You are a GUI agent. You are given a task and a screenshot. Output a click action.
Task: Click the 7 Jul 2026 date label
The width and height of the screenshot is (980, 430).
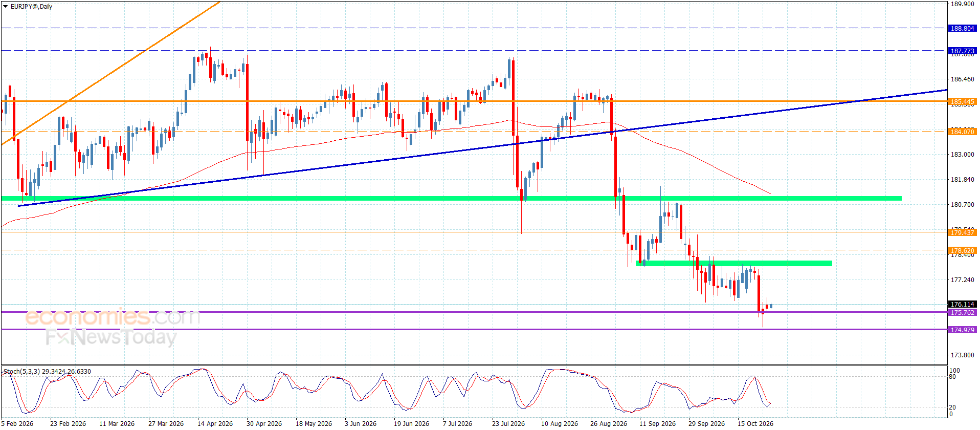point(458,424)
